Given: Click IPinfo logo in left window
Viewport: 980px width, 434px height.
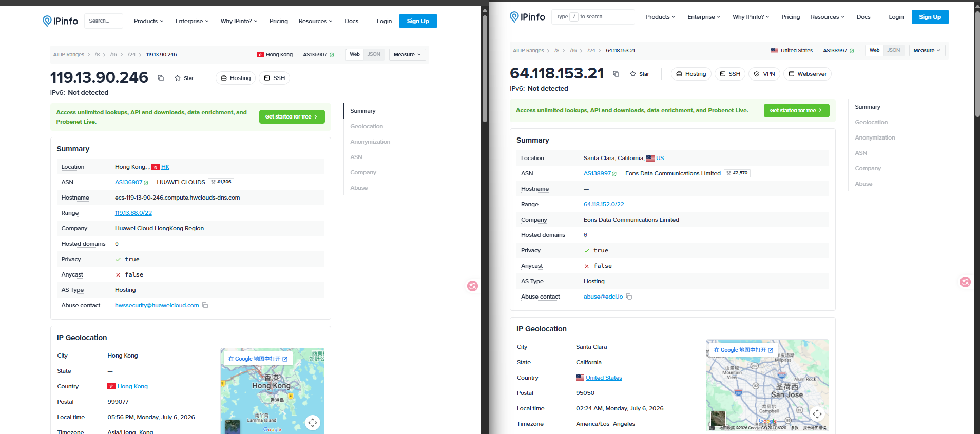Looking at the screenshot, I should (x=60, y=21).
